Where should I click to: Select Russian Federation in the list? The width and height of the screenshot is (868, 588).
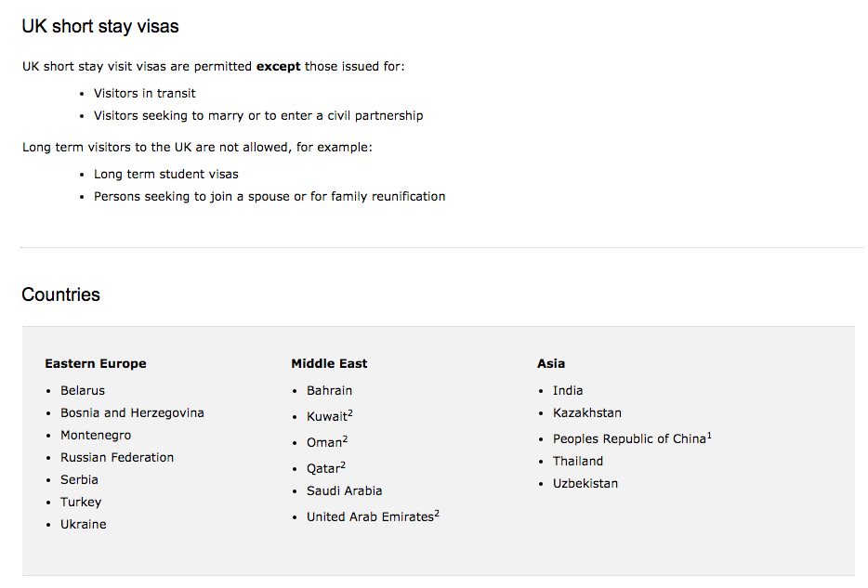(x=117, y=457)
